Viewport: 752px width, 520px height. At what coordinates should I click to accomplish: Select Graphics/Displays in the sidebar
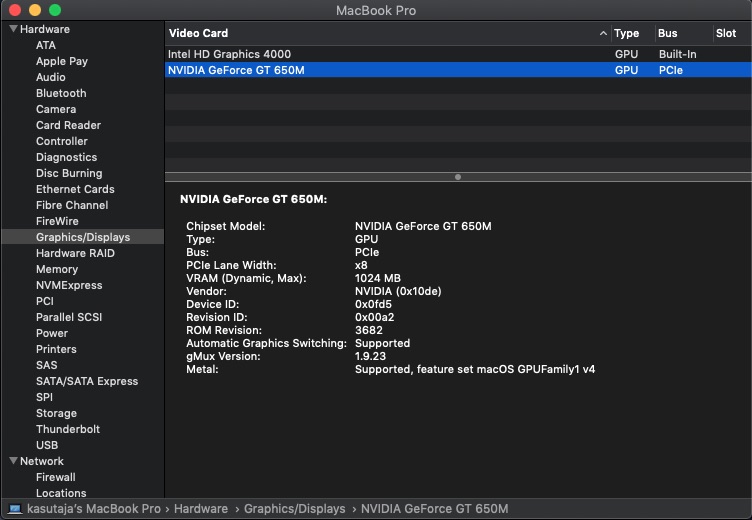[x=83, y=237]
